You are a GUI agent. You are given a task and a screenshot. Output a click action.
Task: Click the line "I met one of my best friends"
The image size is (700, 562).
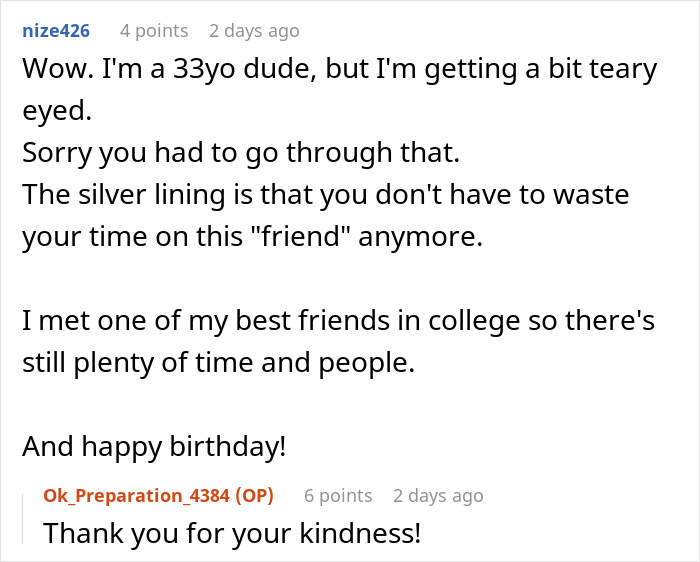click(x=340, y=321)
